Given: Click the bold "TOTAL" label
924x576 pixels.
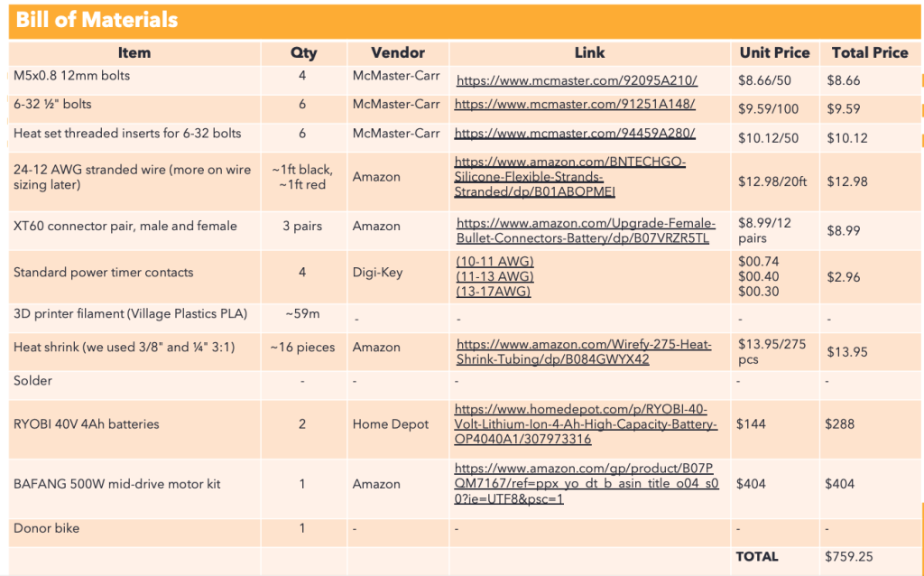Looking at the screenshot, I should point(757,557).
